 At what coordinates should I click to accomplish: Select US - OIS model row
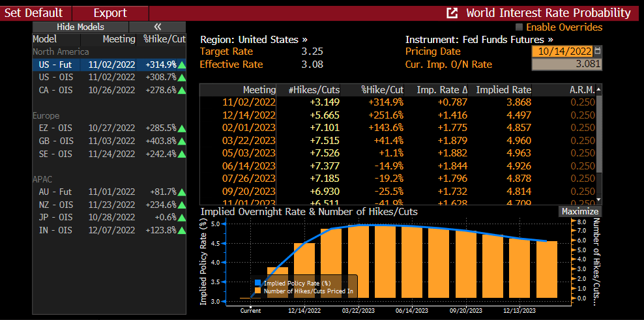pyautogui.click(x=110, y=77)
